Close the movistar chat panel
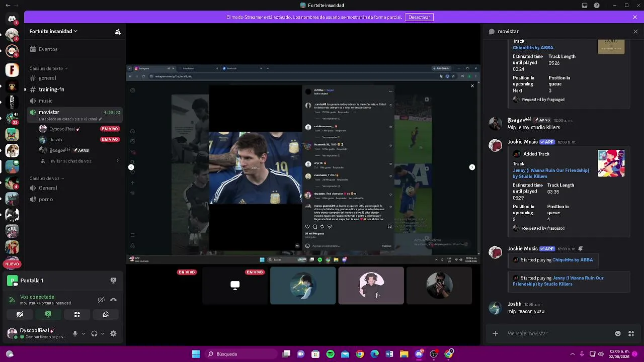 tap(635, 31)
